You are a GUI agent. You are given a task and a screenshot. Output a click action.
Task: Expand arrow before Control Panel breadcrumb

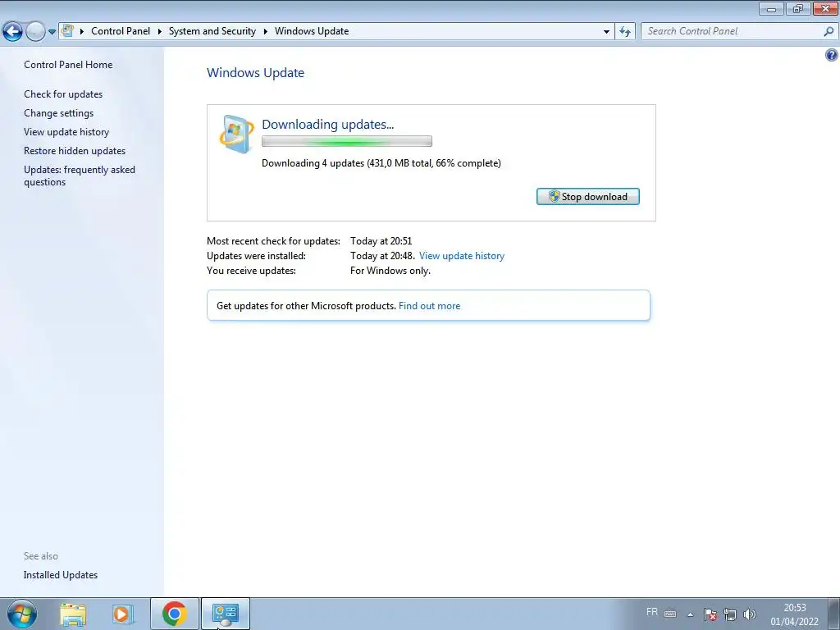click(82, 32)
